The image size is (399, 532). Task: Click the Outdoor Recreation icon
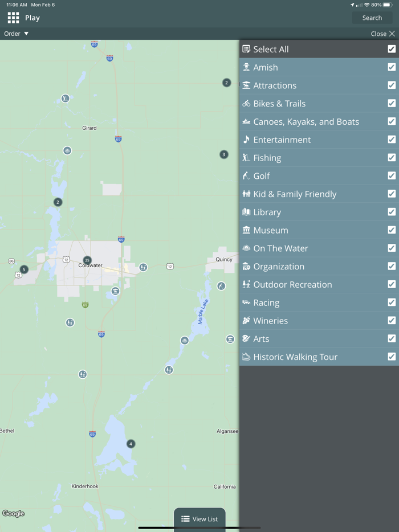click(x=246, y=284)
